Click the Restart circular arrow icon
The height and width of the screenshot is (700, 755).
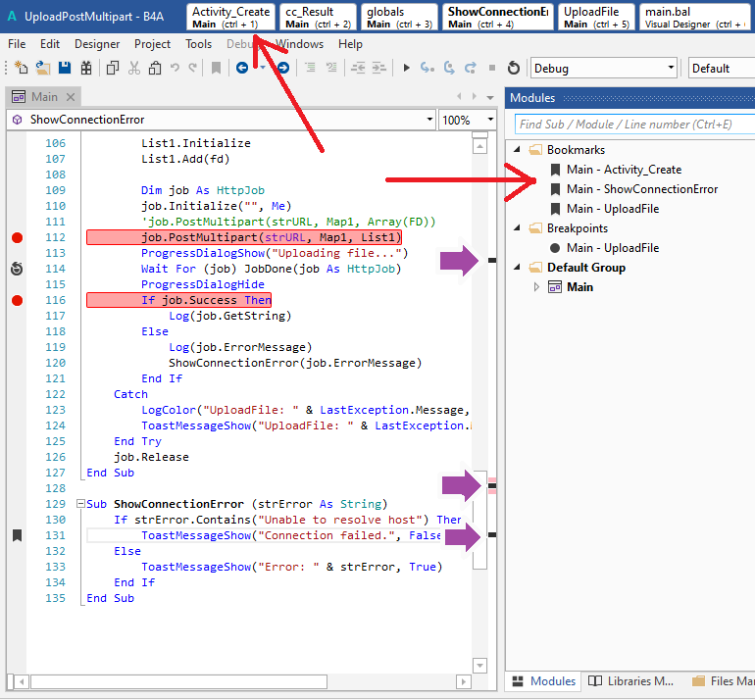pyautogui.click(x=513, y=68)
